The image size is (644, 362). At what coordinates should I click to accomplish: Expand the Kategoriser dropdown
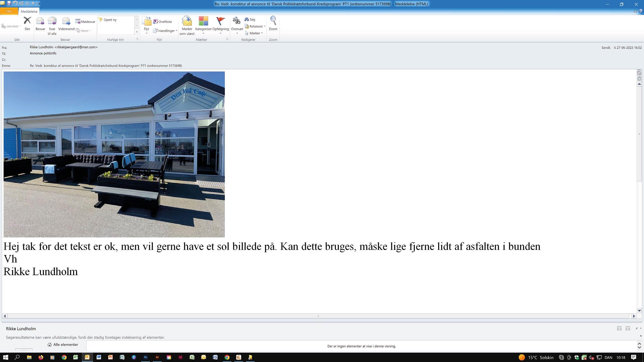[x=203, y=33]
